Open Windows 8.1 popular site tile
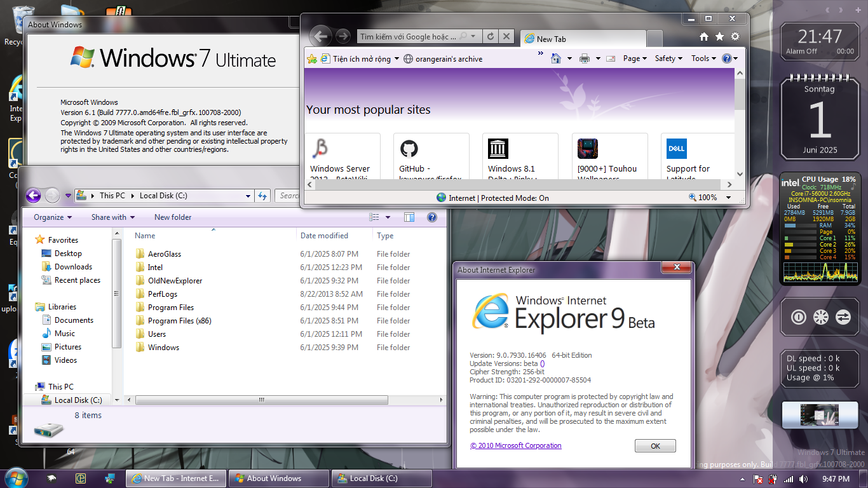This screenshot has height=488, width=868. point(520,158)
